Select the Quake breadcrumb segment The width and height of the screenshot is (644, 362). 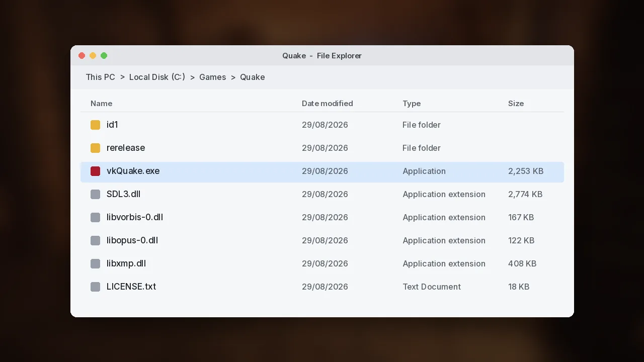click(x=253, y=77)
